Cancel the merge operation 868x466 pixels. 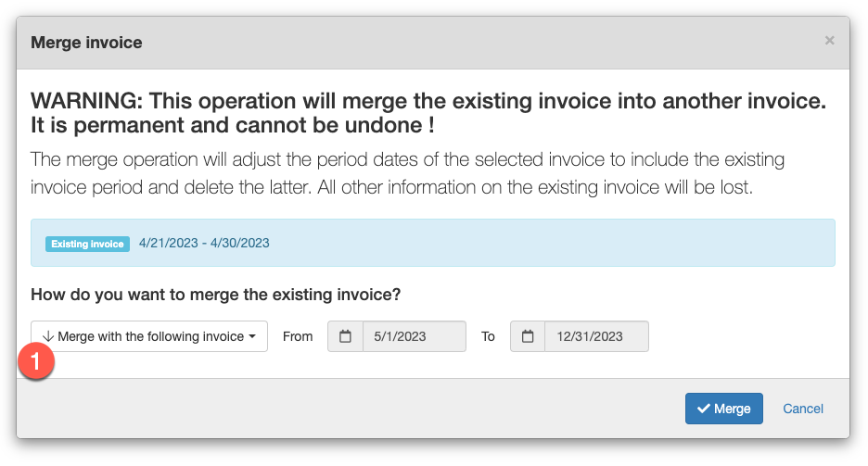803,409
